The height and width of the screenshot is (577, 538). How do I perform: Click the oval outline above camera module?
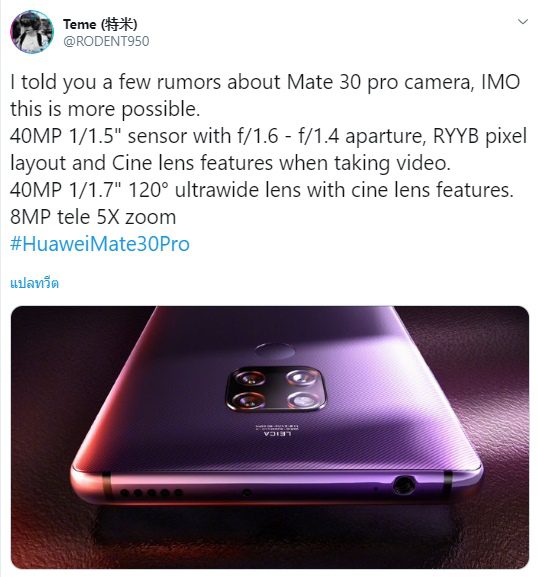point(275,351)
